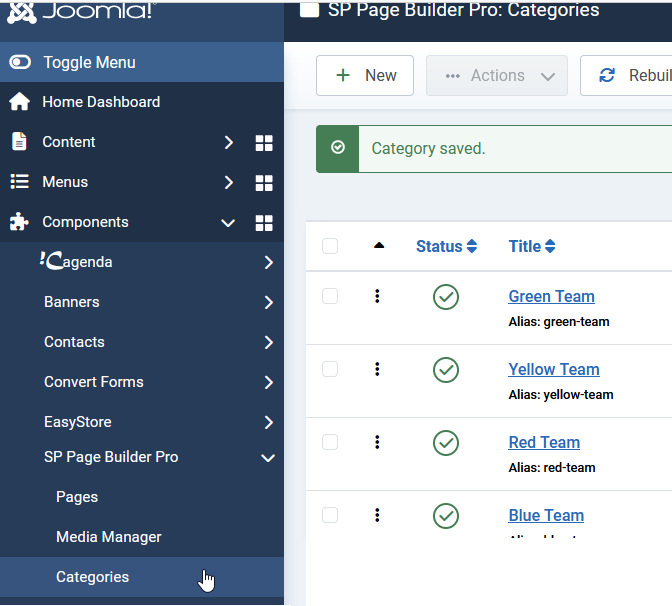The image size is (672, 606).
Task: Open Home Dashboard house icon
Action: [20, 102]
